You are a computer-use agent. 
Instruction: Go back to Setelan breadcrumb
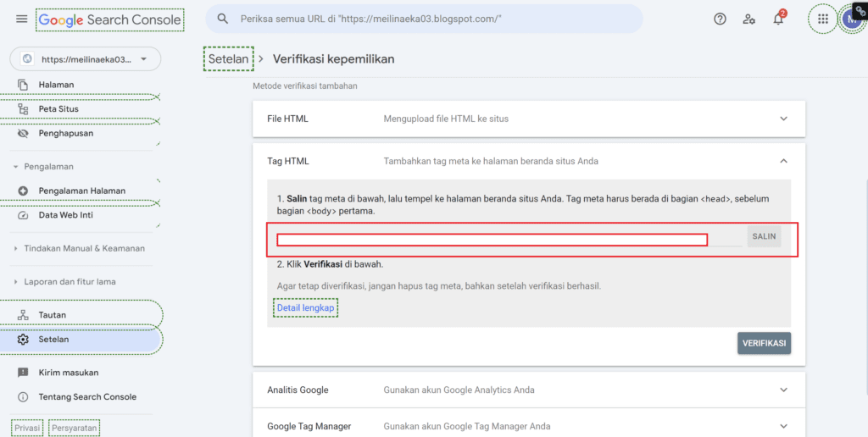point(229,58)
